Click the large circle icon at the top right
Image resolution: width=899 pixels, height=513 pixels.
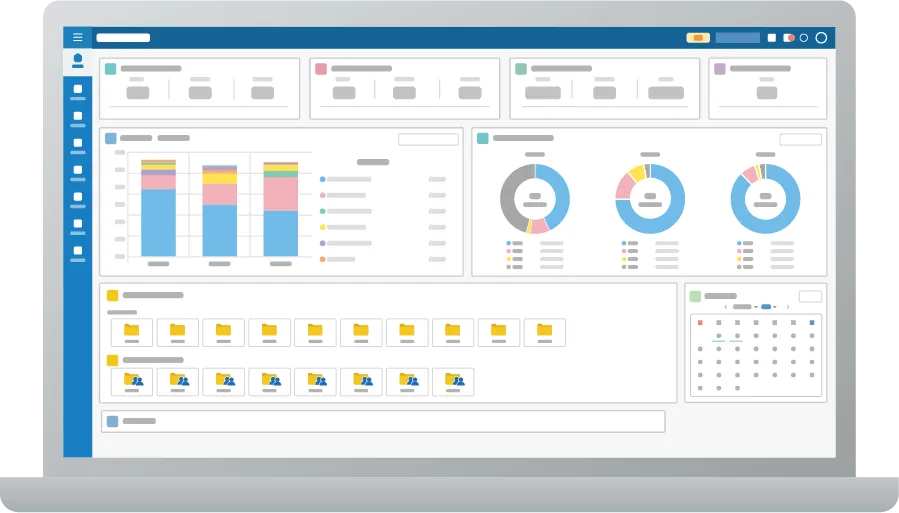(x=821, y=38)
